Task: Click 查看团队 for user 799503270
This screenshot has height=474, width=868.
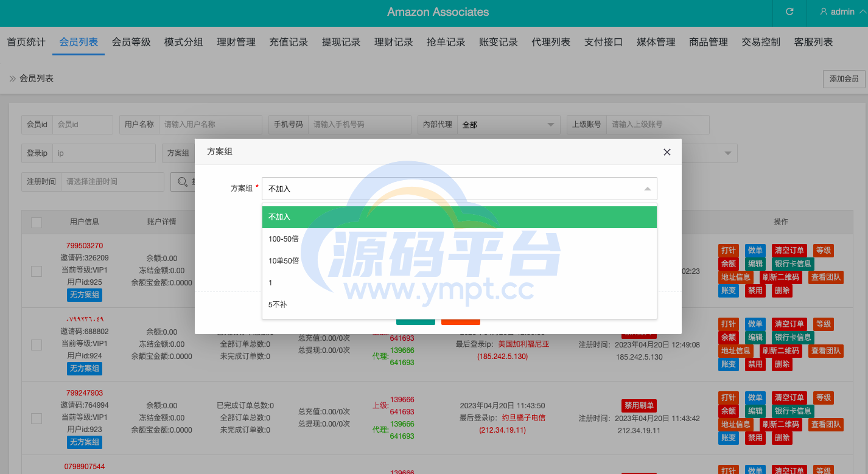Action: click(826, 277)
